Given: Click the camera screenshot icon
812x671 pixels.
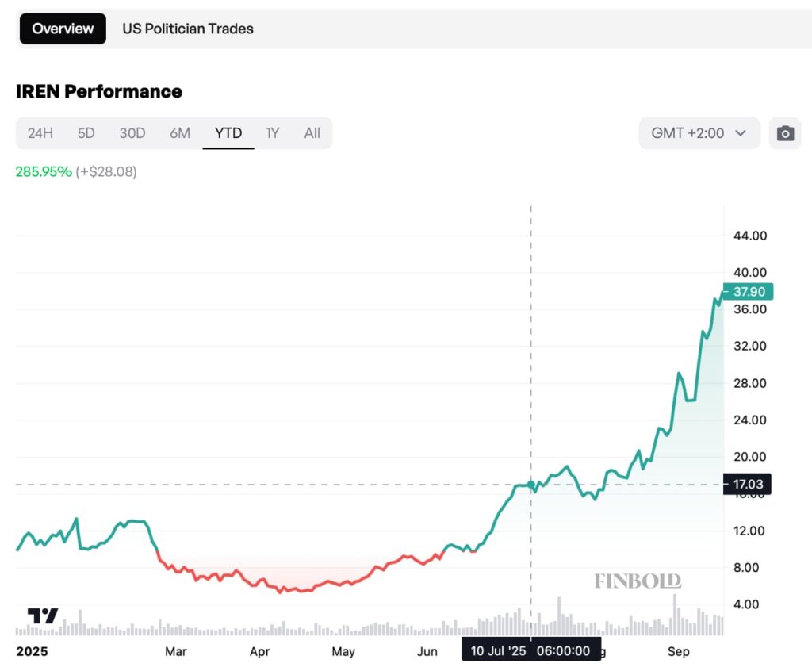Looking at the screenshot, I should [785, 133].
